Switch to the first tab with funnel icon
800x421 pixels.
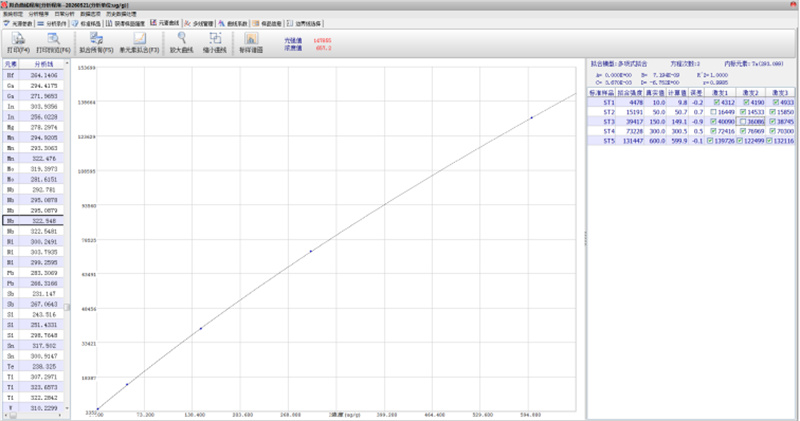click(18, 23)
